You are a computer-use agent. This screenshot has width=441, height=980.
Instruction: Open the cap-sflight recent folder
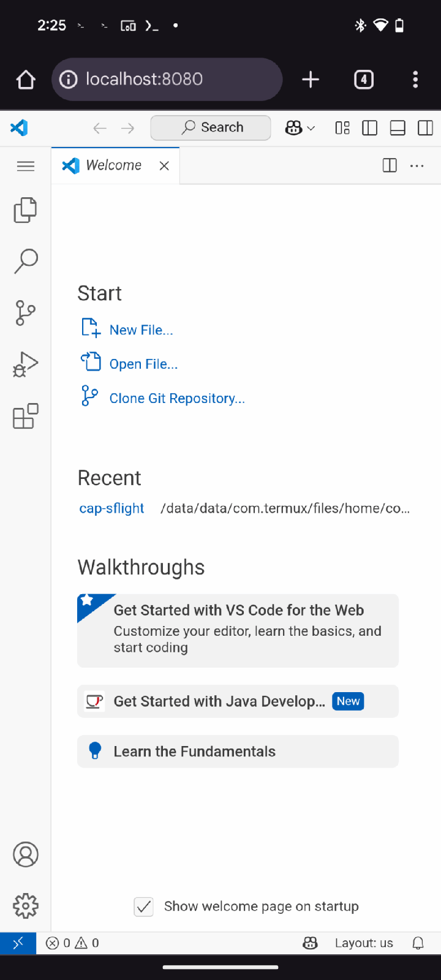111,508
